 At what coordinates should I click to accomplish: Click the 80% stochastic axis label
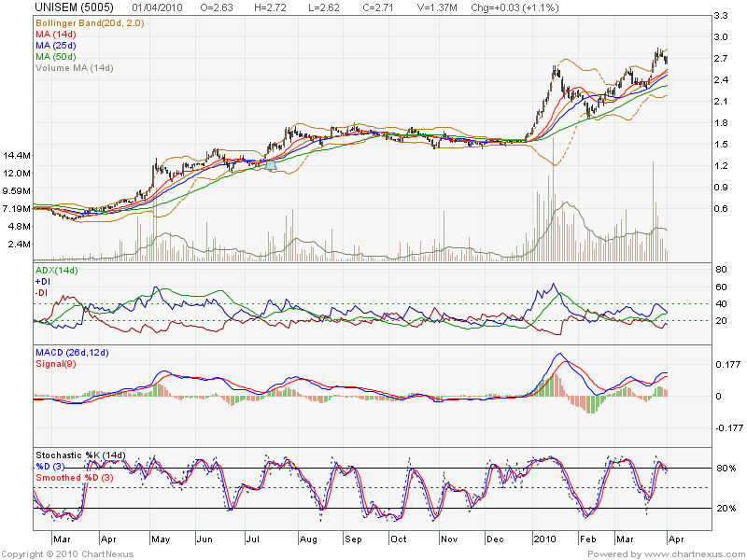click(x=726, y=469)
